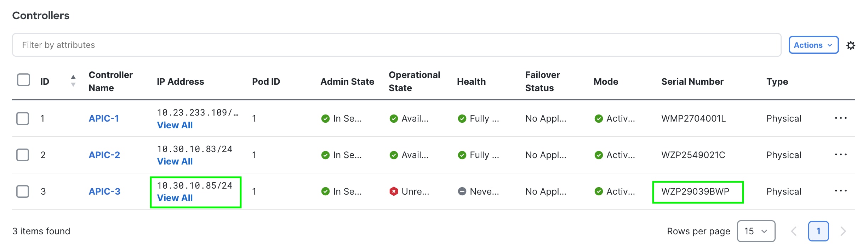Screen dimensions: 868x251
Task: Click View All for APIC-1's IP addresses
Action: 175,125
